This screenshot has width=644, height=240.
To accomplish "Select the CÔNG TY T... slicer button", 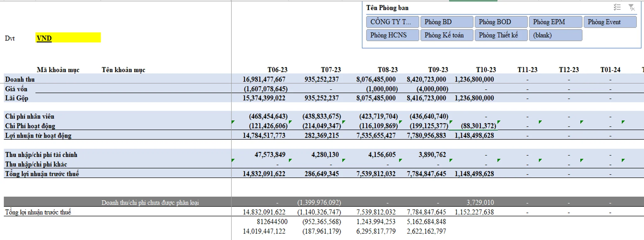I will point(392,22).
